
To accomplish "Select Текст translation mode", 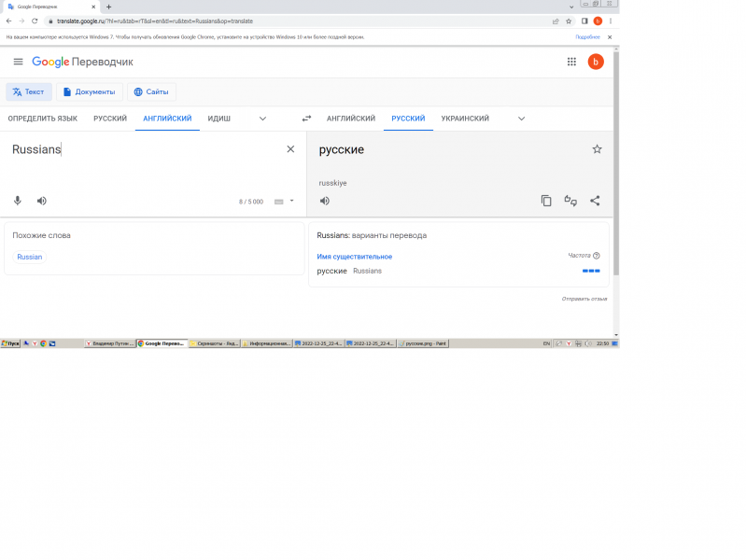I will click(x=29, y=91).
